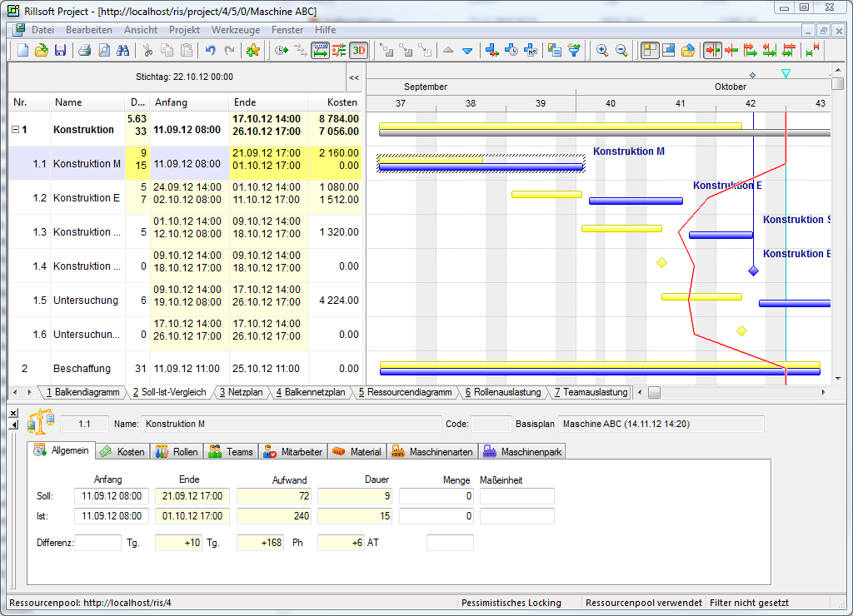Viewport: 853px width, 616px height.
Task: Click the blue cross with clock icon
Action: [x=511, y=51]
